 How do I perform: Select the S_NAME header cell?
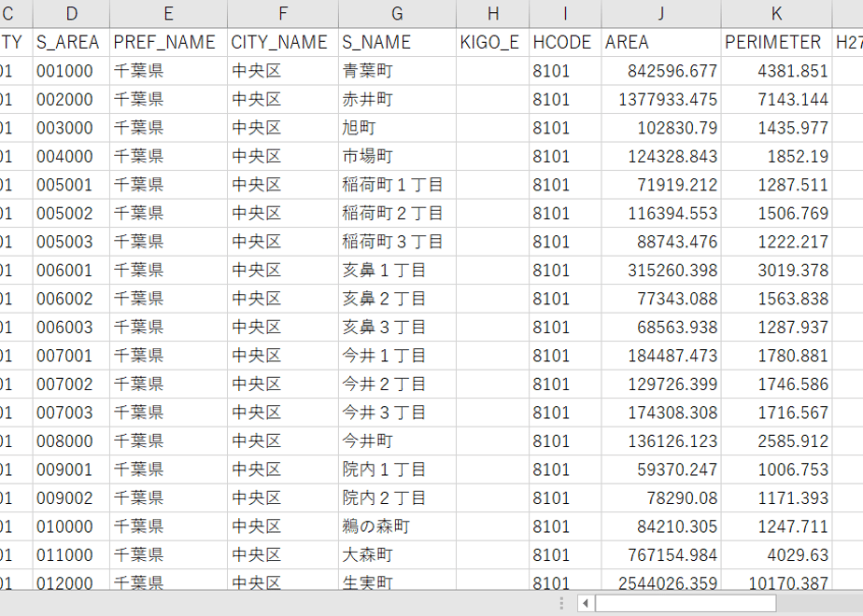click(397, 42)
